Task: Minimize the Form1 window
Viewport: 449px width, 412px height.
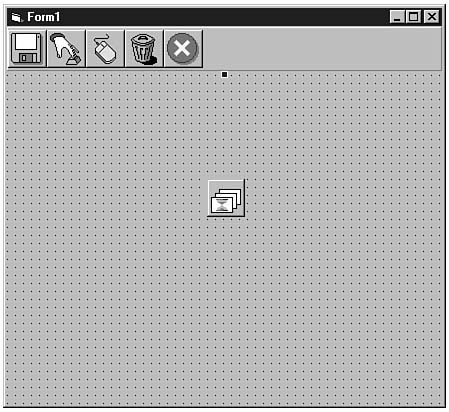Action: tap(397, 17)
